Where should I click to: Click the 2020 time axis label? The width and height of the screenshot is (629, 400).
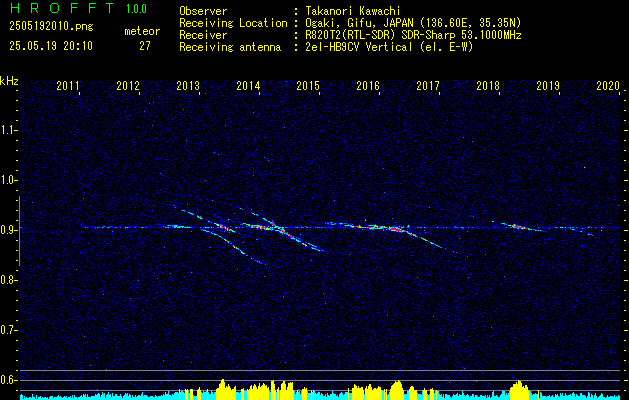pos(608,85)
